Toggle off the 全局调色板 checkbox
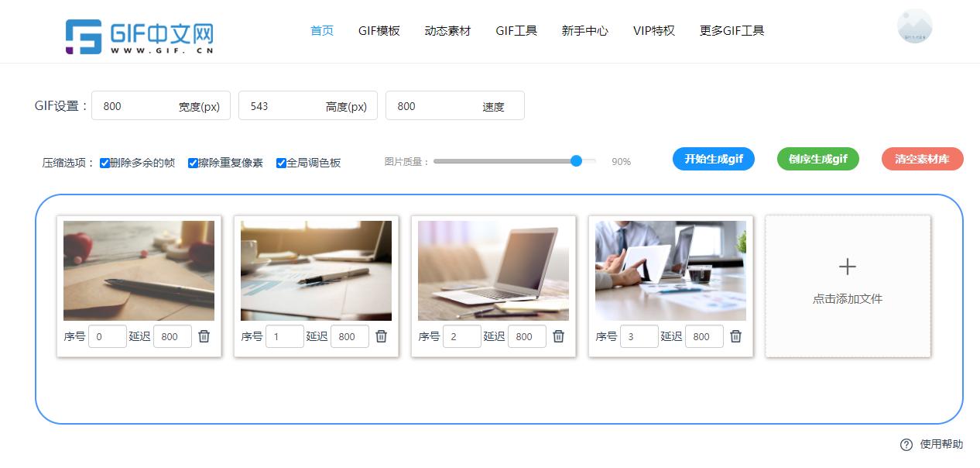 coord(280,163)
